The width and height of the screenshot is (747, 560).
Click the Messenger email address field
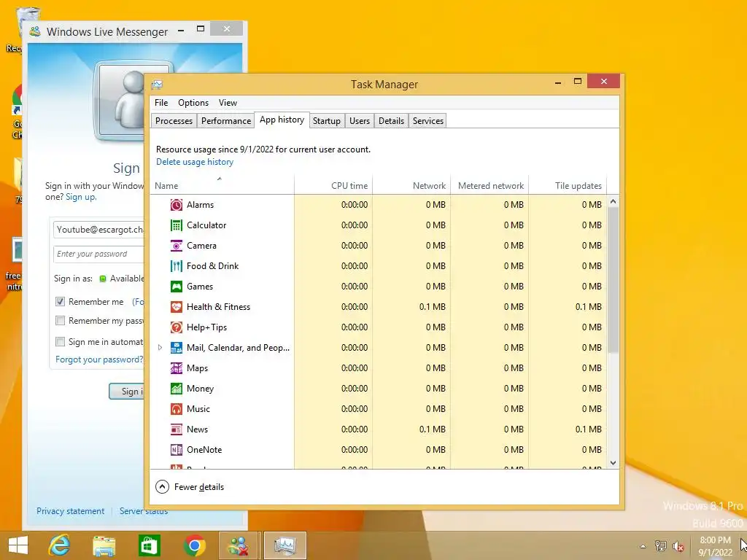[99, 230]
